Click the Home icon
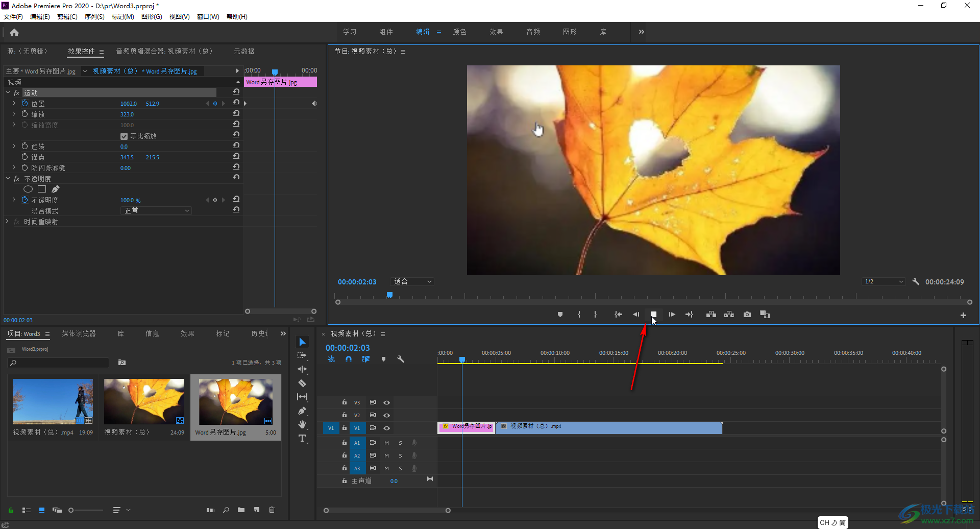The width and height of the screenshot is (980, 529). pyautogui.click(x=14, y=33)
